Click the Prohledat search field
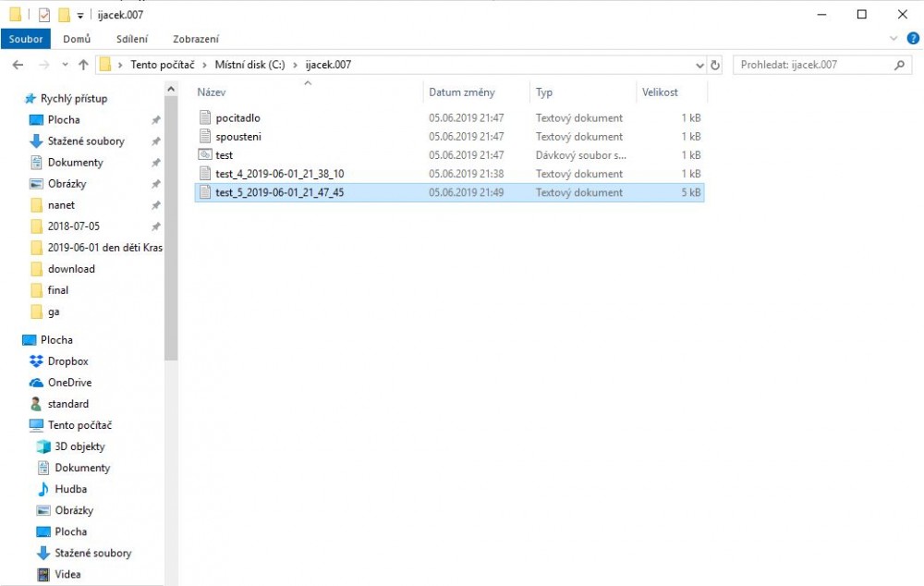 [813, 66]
